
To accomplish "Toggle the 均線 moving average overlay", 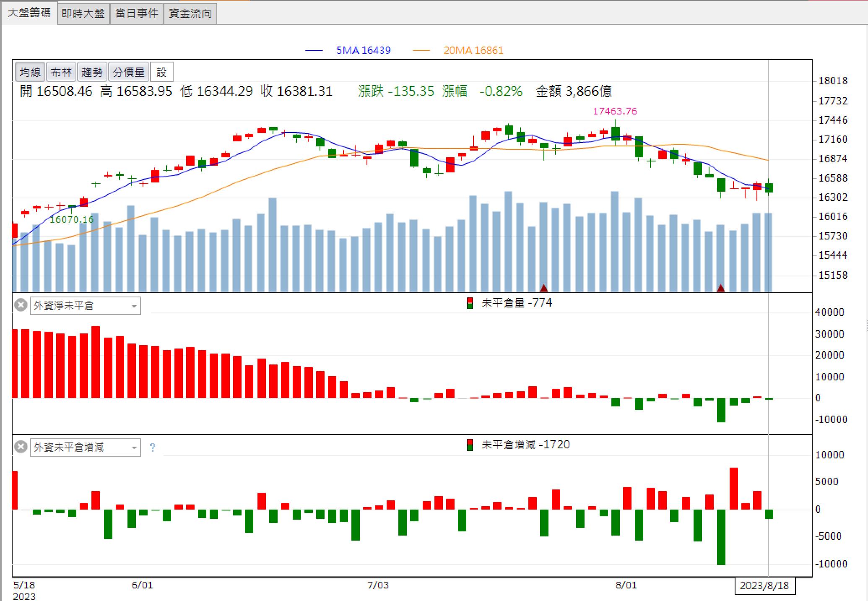I will click(x=30, y=72).
